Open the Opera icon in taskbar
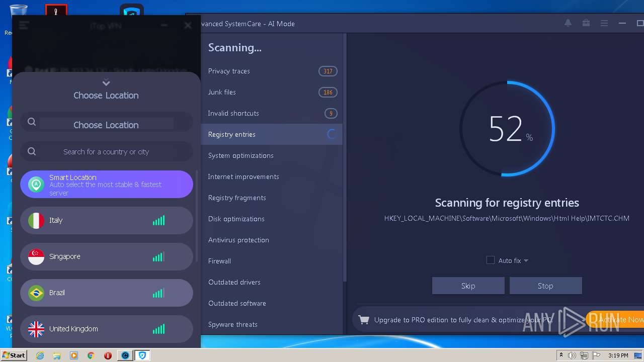This screenshot has width=644, height=362. coord(108,355)
